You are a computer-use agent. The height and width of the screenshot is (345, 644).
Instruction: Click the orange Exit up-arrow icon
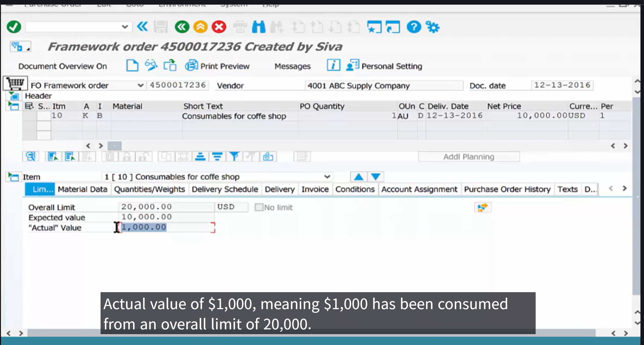pos(200,27)
